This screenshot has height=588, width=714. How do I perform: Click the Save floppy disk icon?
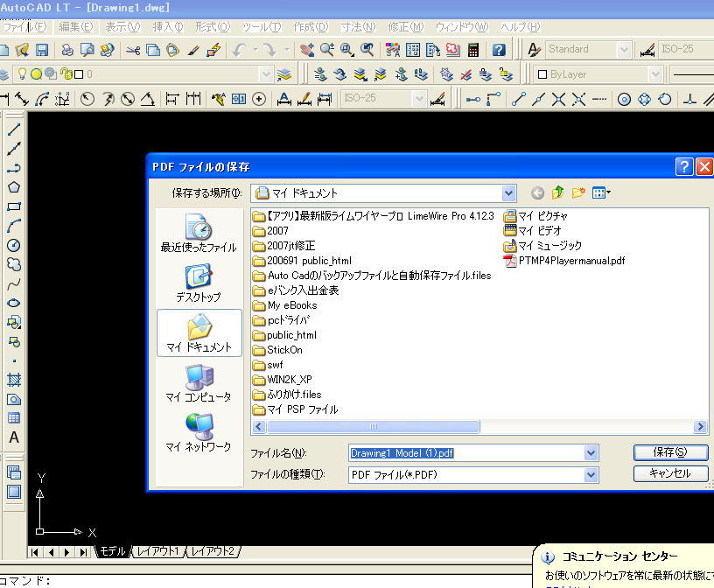click(42, 50)
